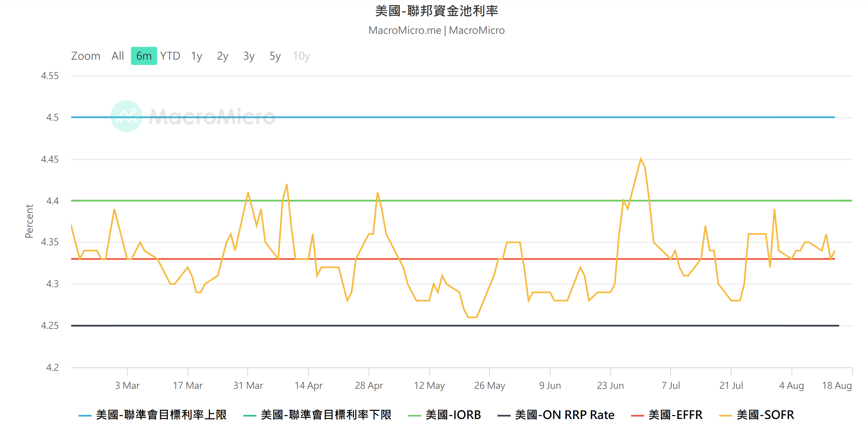Click the 4 Aug x-axis label
This screenshot has height=438, width=868.
pos(792,386)
